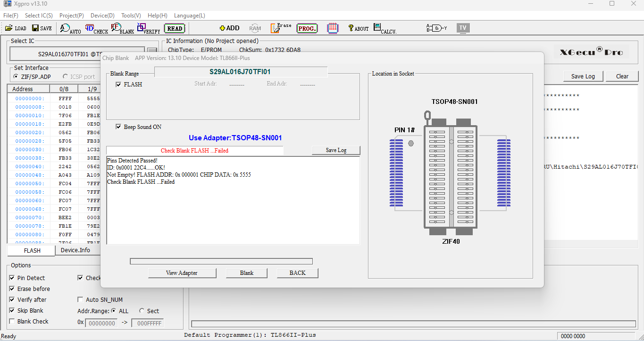This screenshot has height=341, width=644.
Task: Open the Tools(V) menu
Action: click(x=131, y=16)
